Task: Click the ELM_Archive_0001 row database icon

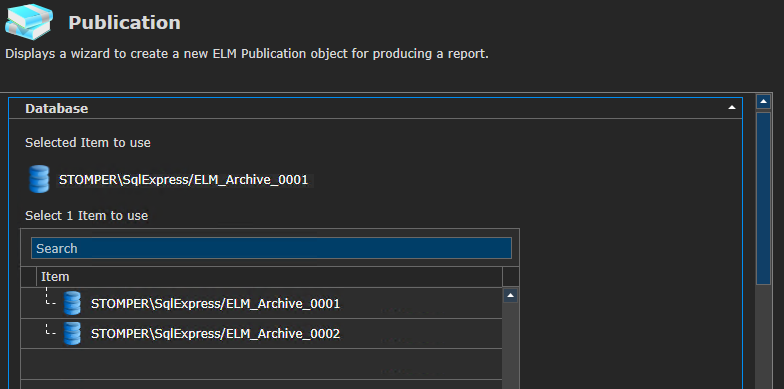Action: pos(72,303)
